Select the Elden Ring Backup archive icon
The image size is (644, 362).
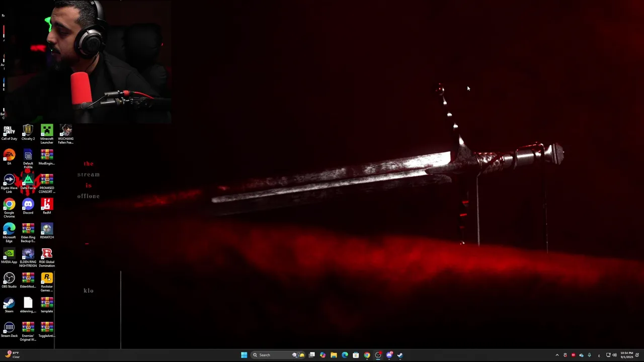(28, 233)
